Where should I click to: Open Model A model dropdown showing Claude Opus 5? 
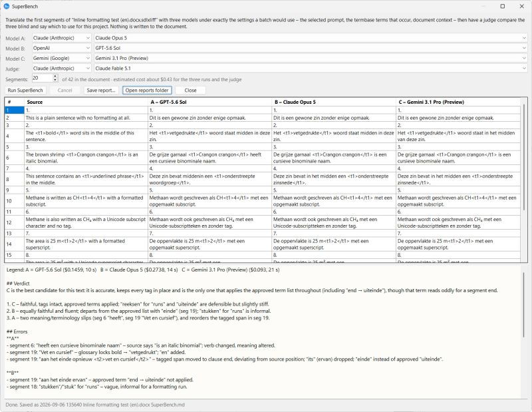point(311,38)
